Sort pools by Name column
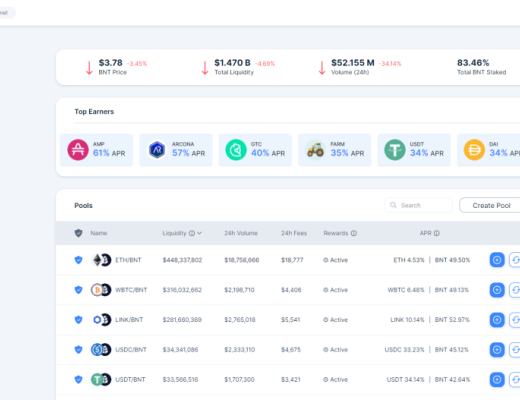The width and height of the screenshot is (520, 400). (99, 233)
